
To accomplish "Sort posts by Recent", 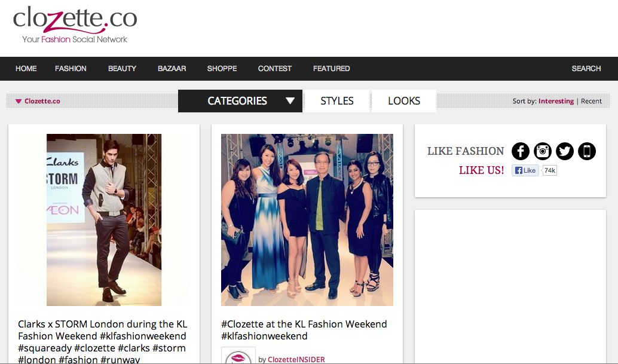I will click(591, 101).
